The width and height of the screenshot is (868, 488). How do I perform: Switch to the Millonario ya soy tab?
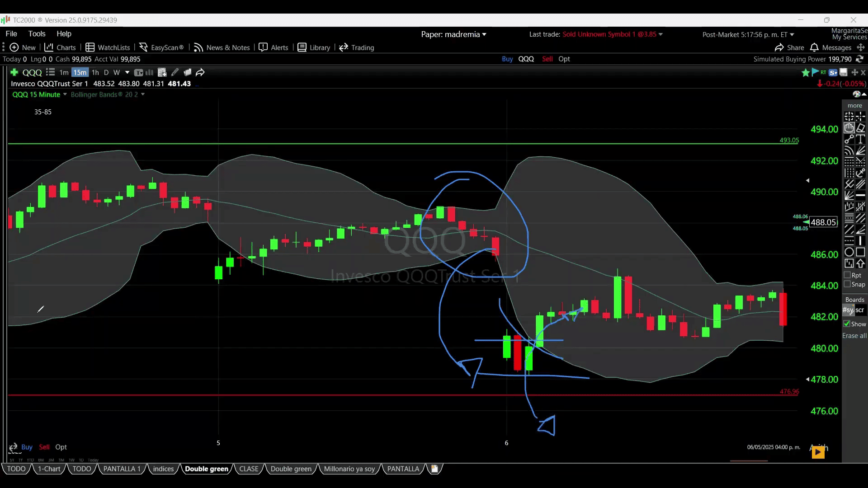tap(349, 469)
